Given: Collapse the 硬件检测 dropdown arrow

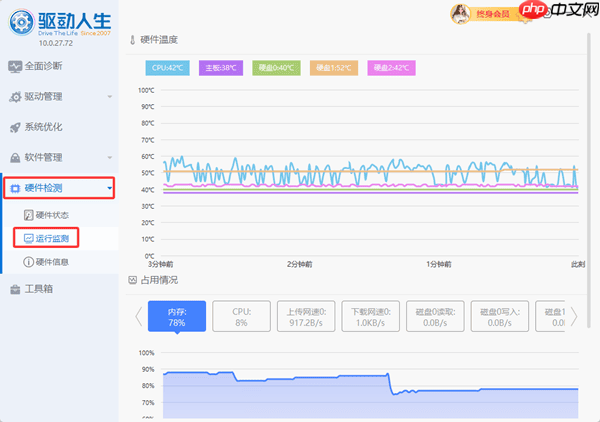Looking at the screenshot, I should tap(110, 188).
